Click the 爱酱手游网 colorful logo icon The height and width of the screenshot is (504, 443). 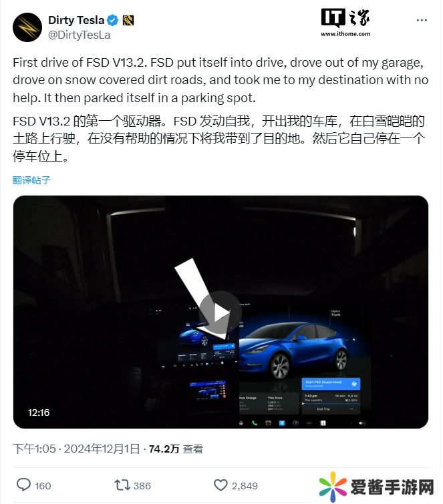(333, 487)
